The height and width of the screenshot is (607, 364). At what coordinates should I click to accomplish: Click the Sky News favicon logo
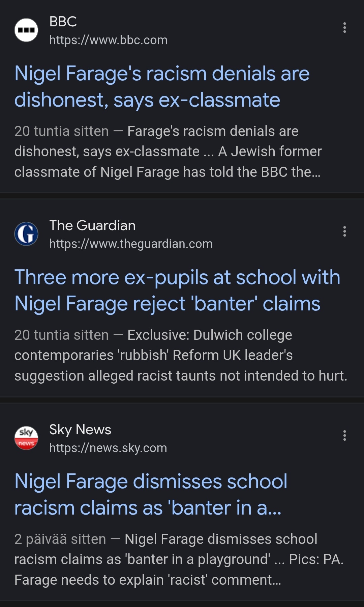coord(26,438)
